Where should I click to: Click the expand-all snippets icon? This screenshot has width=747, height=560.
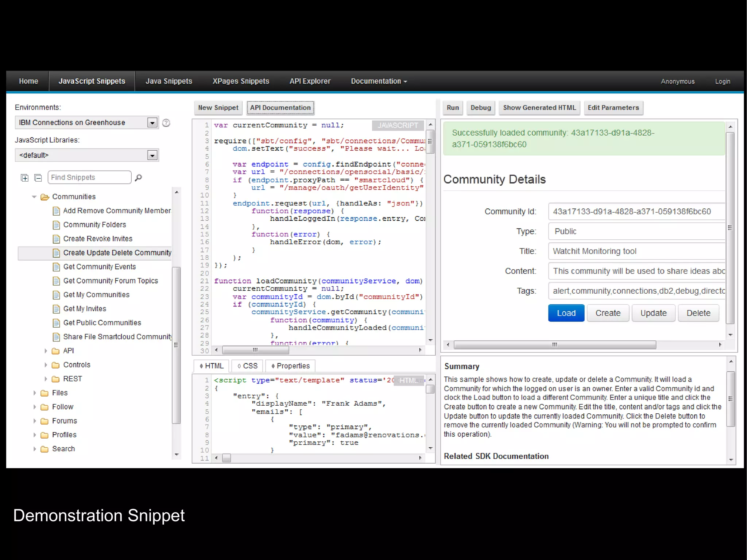pos(24,178)
